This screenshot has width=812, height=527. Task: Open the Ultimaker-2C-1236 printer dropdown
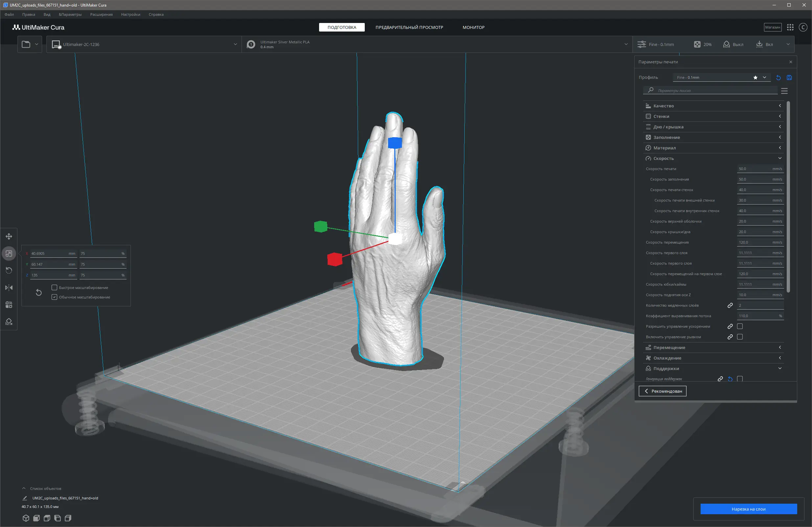(x=144, y=44)
